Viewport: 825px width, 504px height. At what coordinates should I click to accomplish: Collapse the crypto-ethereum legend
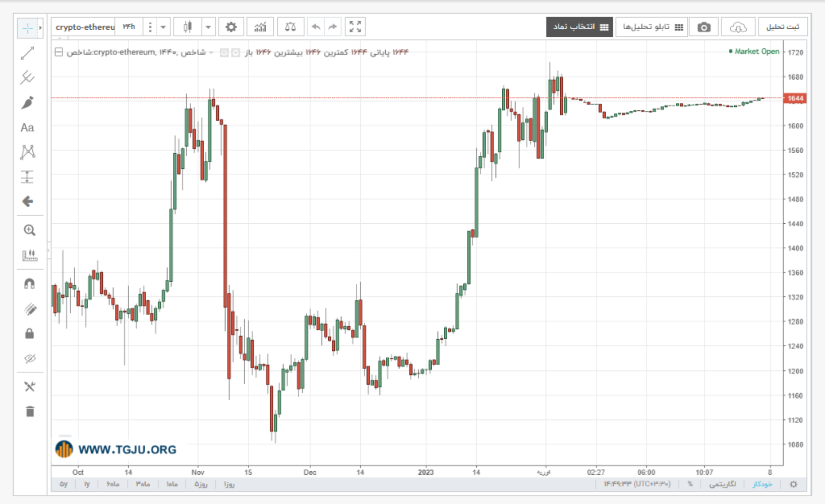(59, 52)
